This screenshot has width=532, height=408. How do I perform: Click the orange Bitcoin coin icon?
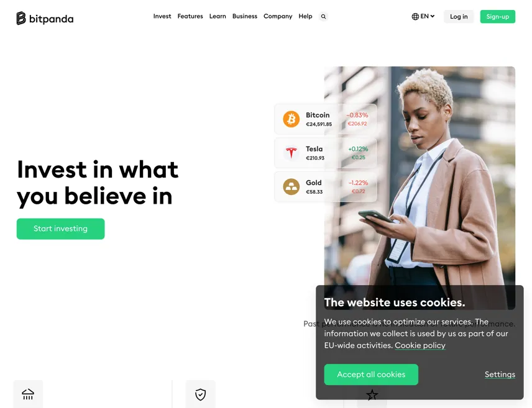click(291, 119)
